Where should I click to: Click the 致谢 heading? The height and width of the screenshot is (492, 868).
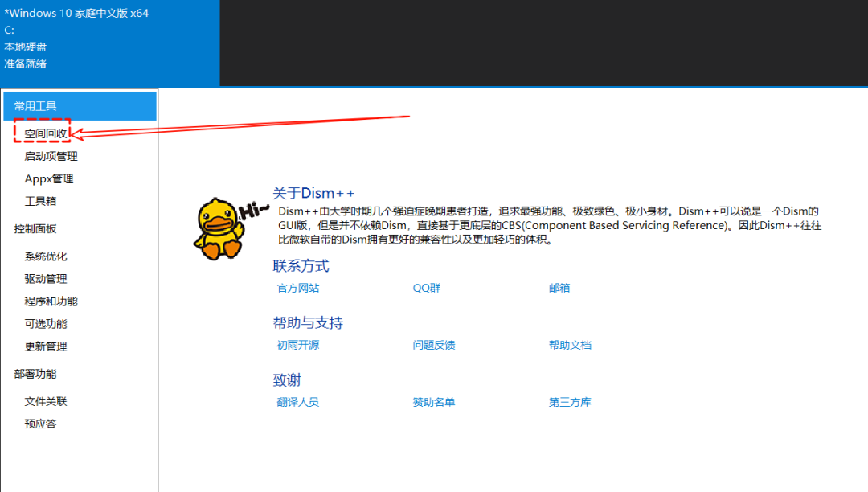pos(287,379)
